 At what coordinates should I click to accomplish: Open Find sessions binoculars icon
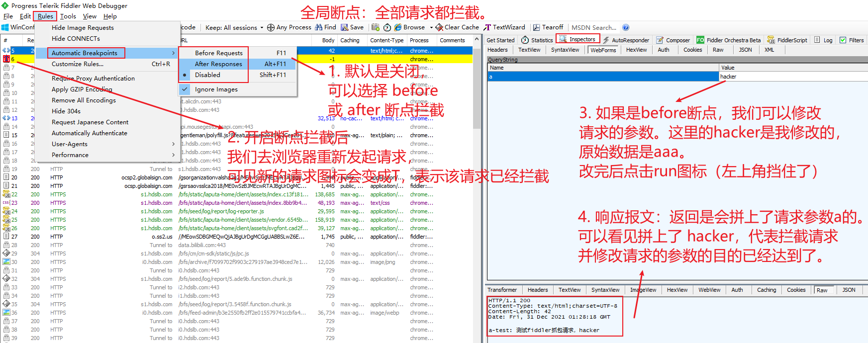(x=319, y=27)
